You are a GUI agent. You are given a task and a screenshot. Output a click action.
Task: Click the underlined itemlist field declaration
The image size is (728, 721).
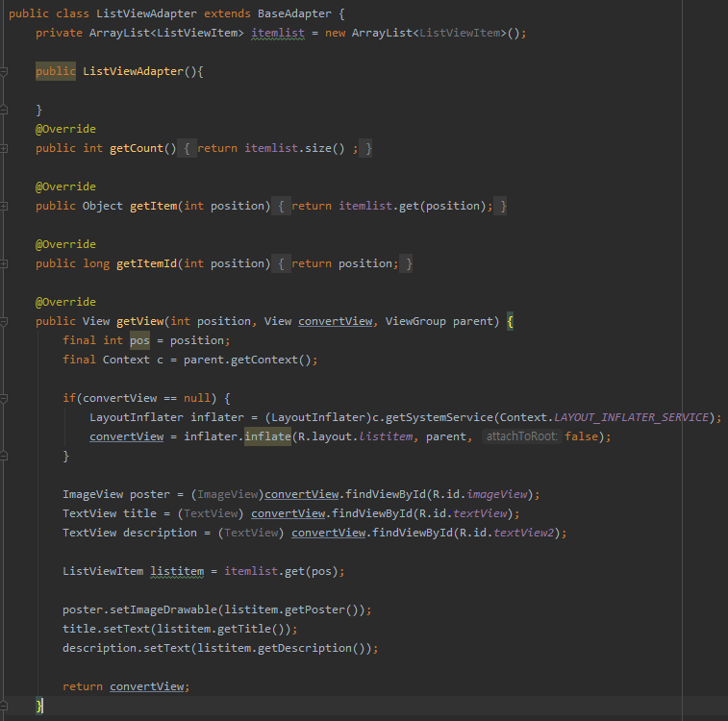(278, 33)
